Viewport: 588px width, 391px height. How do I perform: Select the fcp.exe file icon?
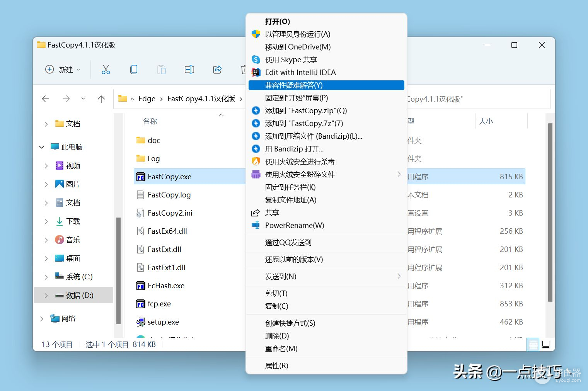click(x=141, y=304)
